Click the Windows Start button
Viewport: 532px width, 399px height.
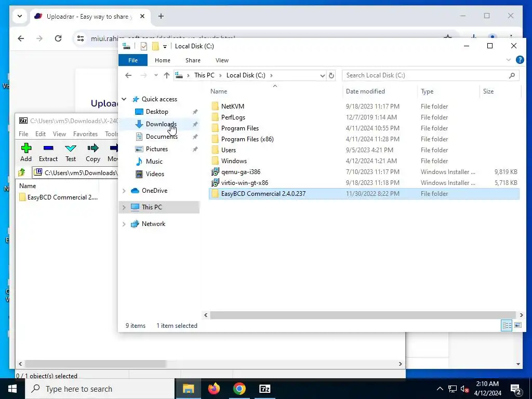click(12, 389)
